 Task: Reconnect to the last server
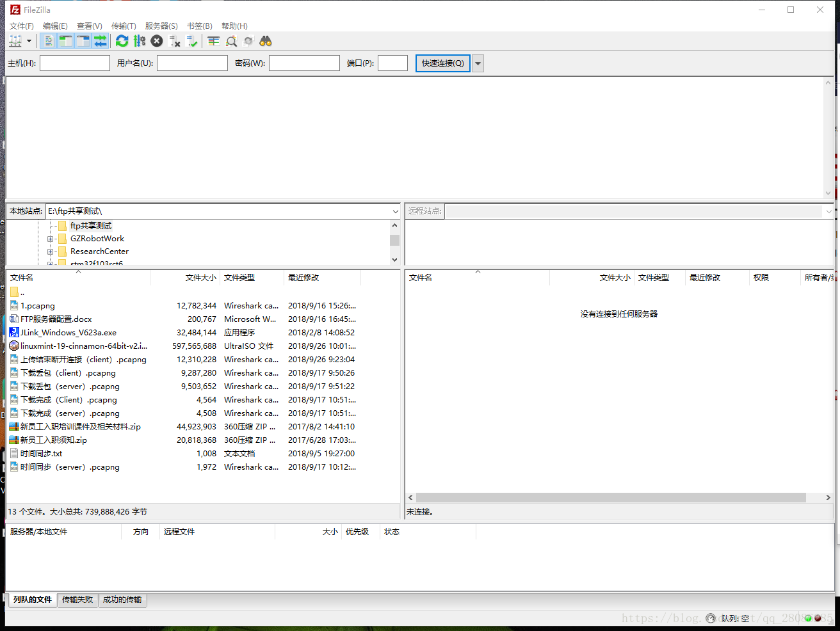click(191, 41)
